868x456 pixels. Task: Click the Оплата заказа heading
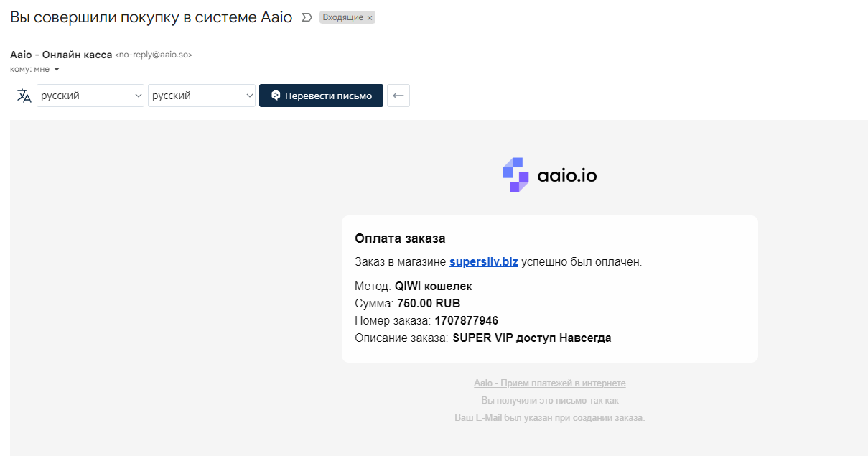400,238
